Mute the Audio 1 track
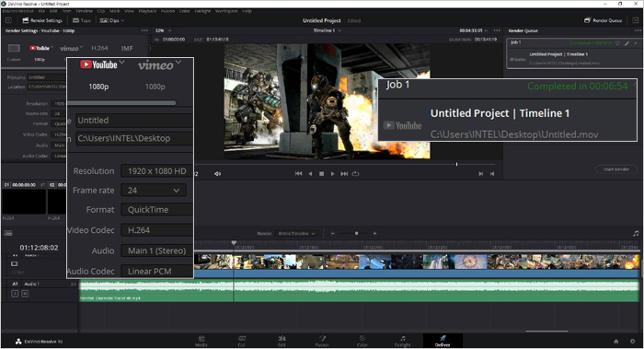Screen dimensions: 644x349 point(25,294)
